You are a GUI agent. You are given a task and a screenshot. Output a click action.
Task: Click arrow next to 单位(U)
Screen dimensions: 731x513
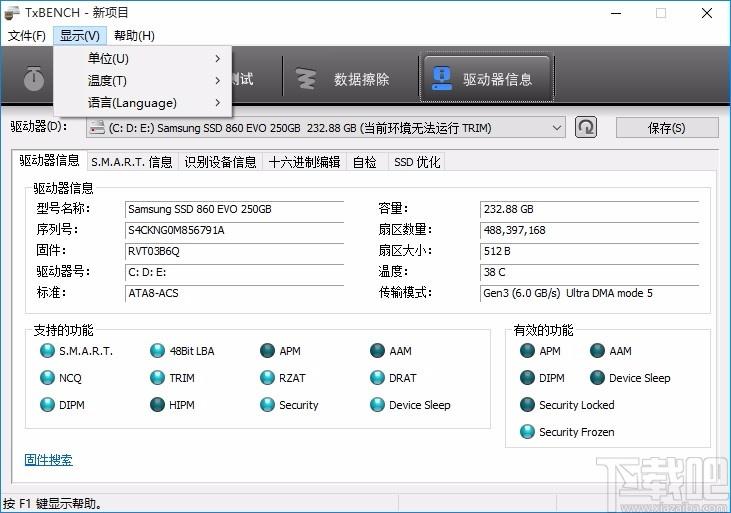click(218, 58)
